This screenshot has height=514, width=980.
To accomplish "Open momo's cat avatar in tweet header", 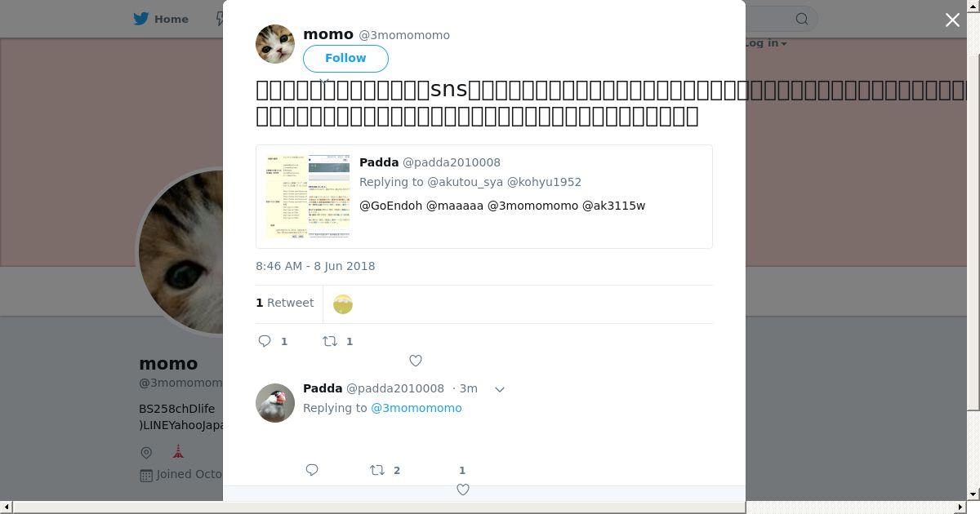I will tap(275, 44).
